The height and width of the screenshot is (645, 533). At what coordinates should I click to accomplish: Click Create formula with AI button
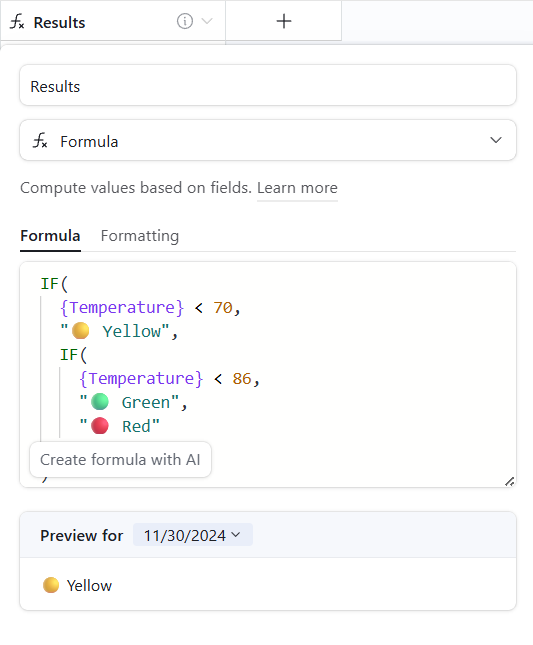tap(121, 459)
